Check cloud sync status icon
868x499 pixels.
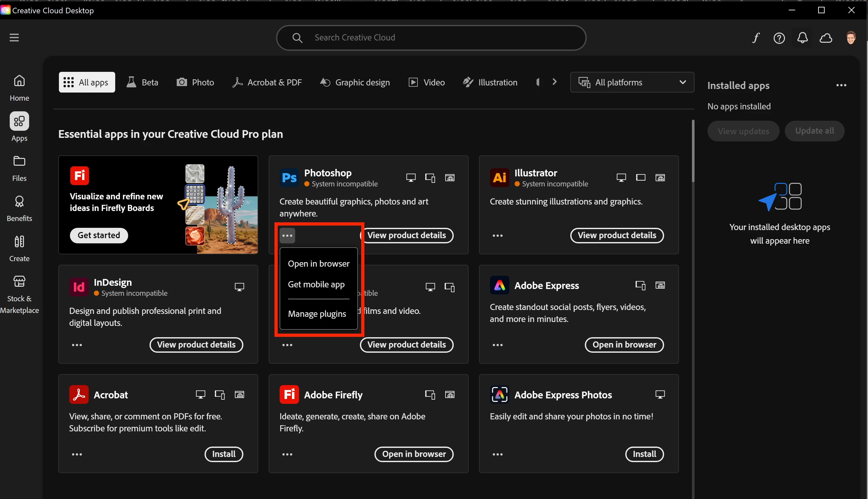point(826,38)
